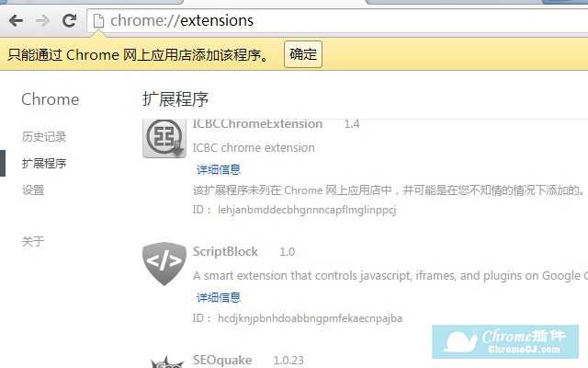Click the ICBCChromeExtension ID string
The width and height of the screenshot is (588, 368).
click(x=307, y=210)
